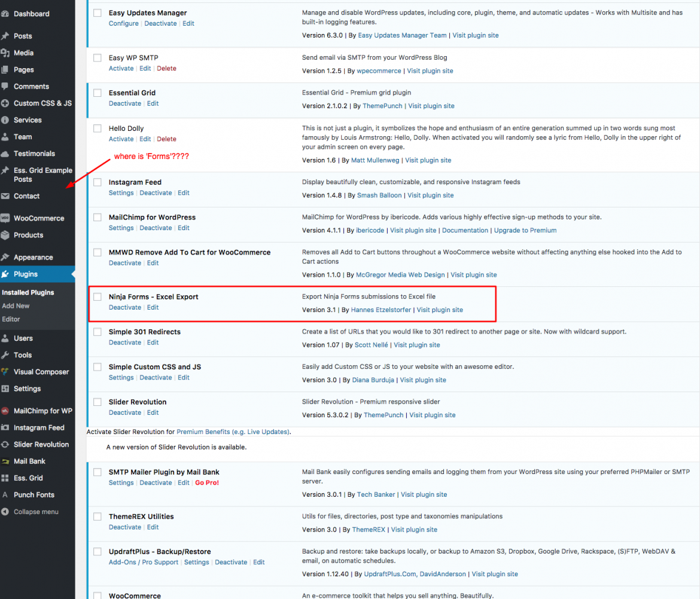Click the Plugins plug icon
This screenshot has height=599, width=700.
pyautogui.click(x=5, y=274)
